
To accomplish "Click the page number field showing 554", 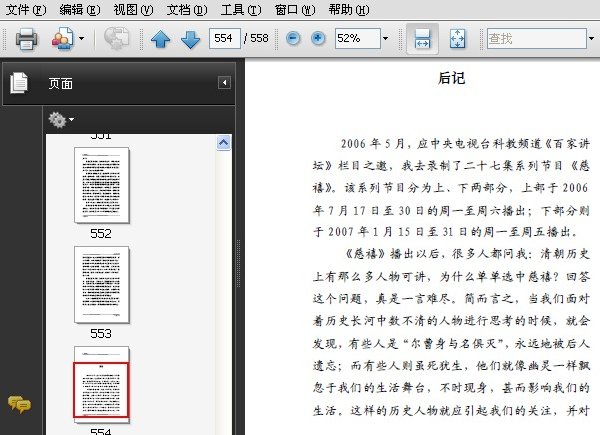I will click(x=225, y=38).
